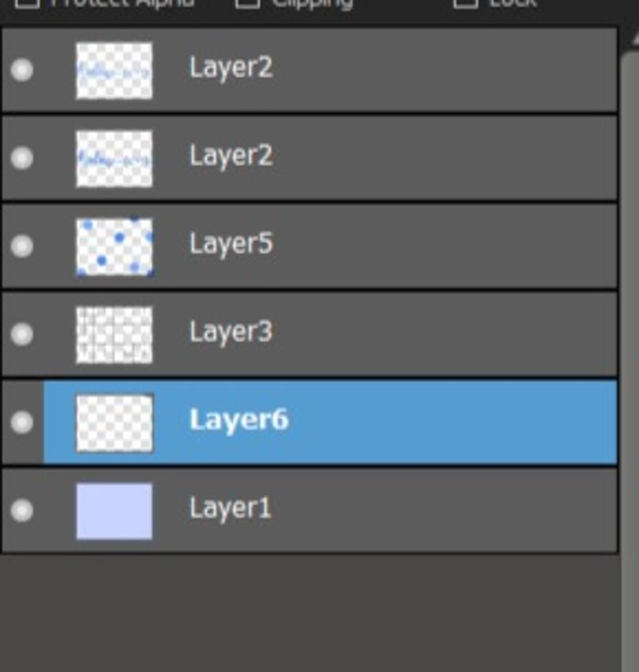The height and width of the screenshot is (672, 639).
Task: Click thumbnail of the uppermost Layer2
Action: (114, 71)
